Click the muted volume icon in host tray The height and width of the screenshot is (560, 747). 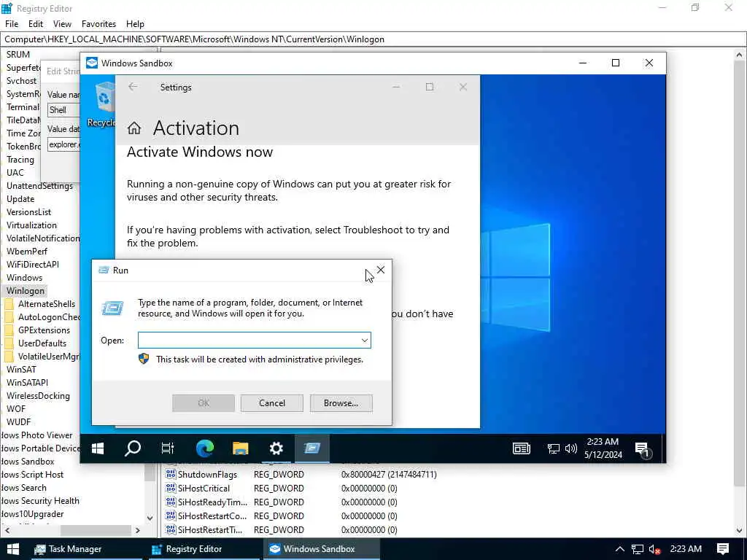coord(654,550)
